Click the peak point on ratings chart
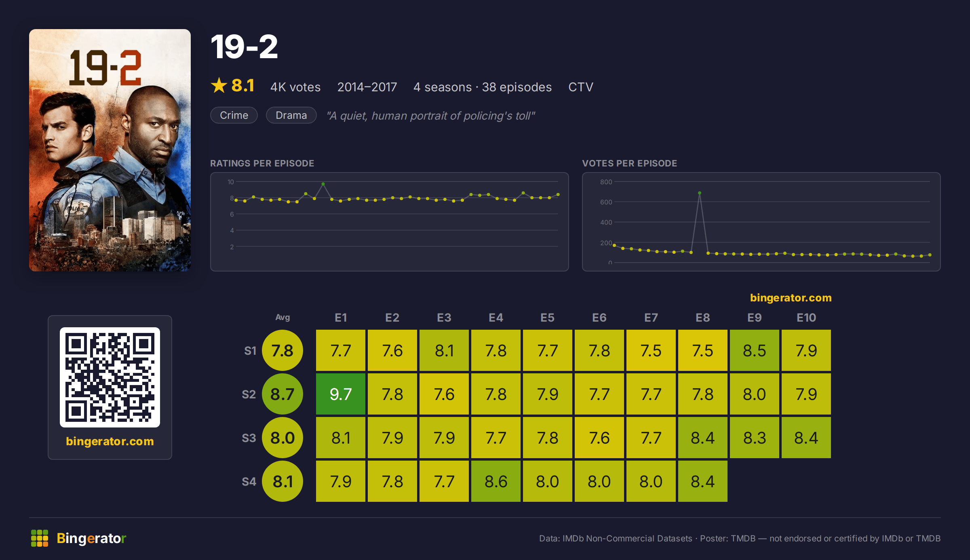 click(x=323, y=184)
